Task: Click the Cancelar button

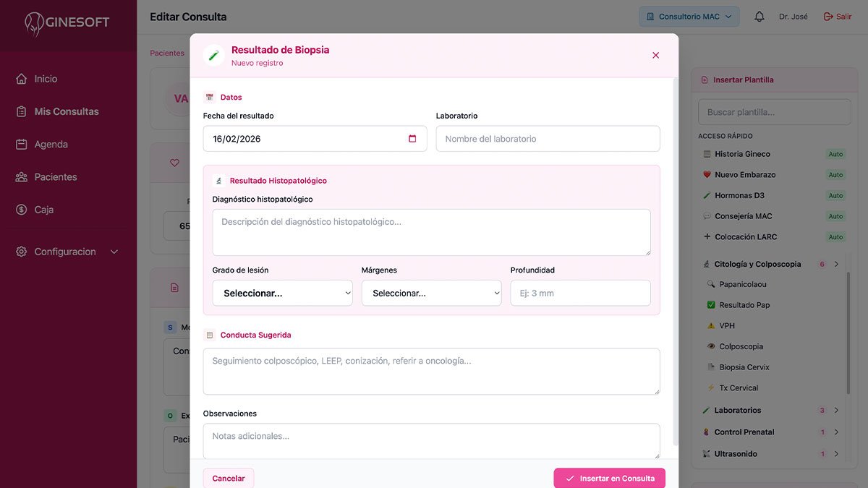Action: pos(229,478)
